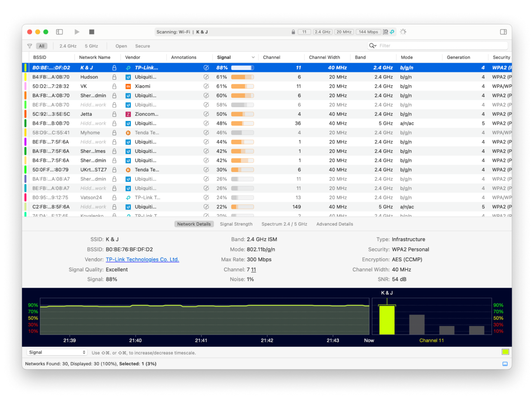
Task: Select the Hudson network row
Action: pyautogui.click(x=267, y=77)
